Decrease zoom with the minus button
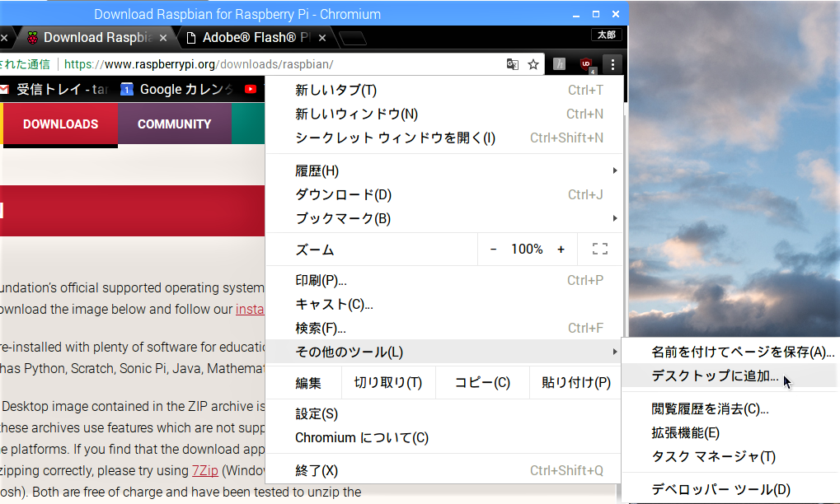The width and height of the screenshot is (840, 504). coord(494,249)
